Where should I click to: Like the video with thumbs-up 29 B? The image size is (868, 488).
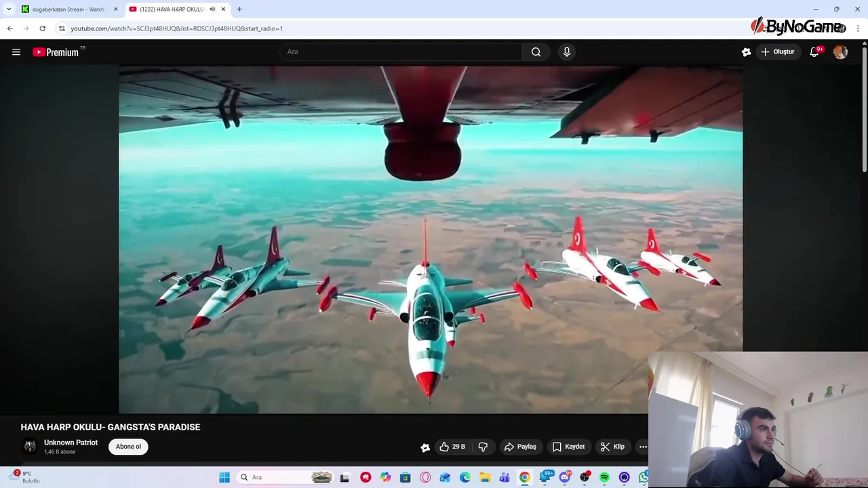tap(452, 447)
